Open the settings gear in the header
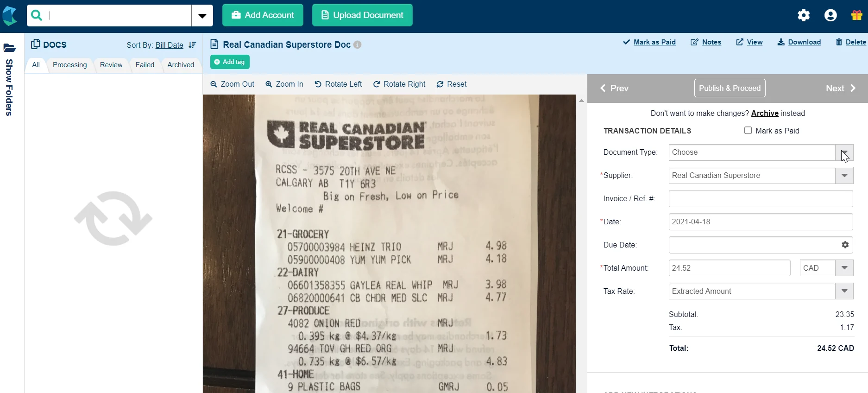The height and width of the screenshot is (393, 868). tap(804, 15)
